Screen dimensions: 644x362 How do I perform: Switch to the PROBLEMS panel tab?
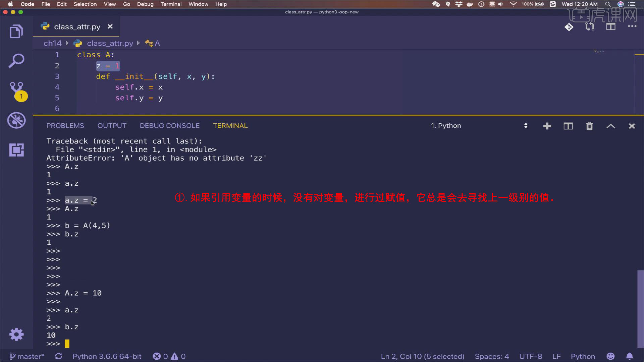coord(65,126)
